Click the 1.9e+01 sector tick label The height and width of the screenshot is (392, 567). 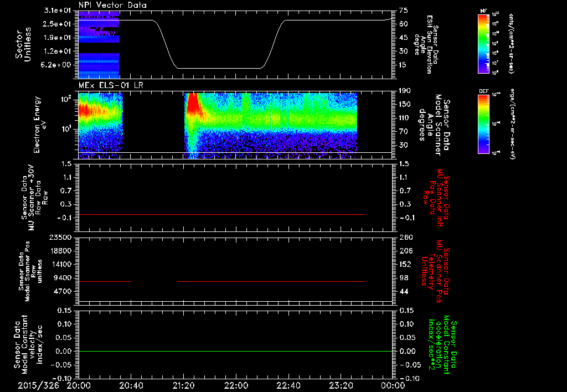[58, 38]
